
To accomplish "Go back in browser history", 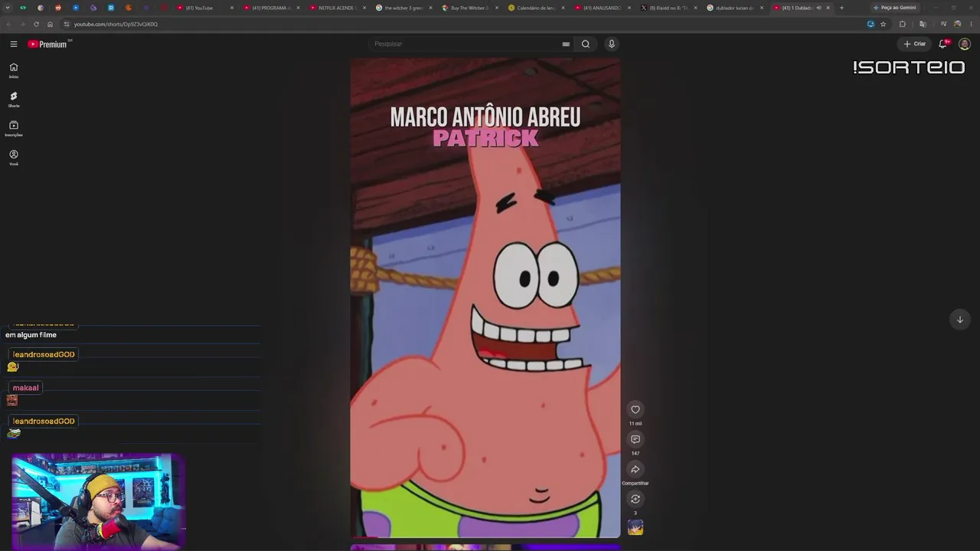I will (x=8, y=24).
